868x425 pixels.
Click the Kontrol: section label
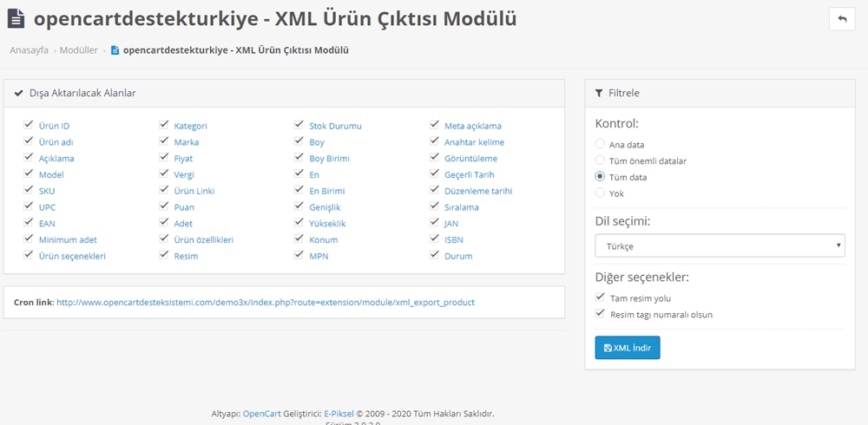click(x=616, y=123)
